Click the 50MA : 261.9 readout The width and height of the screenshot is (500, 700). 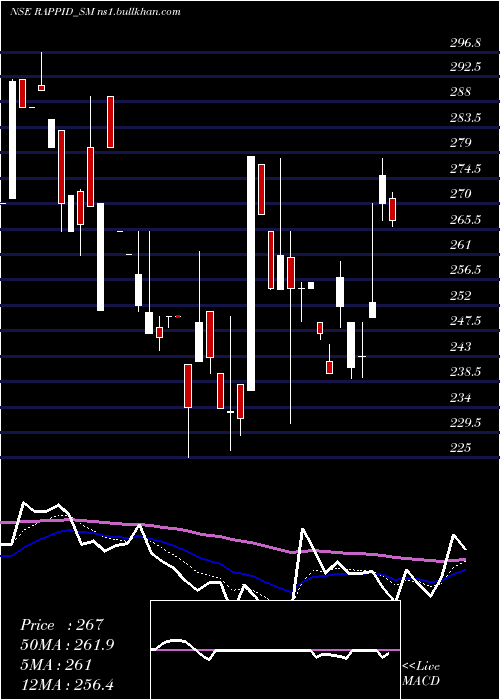coord(67,645)
